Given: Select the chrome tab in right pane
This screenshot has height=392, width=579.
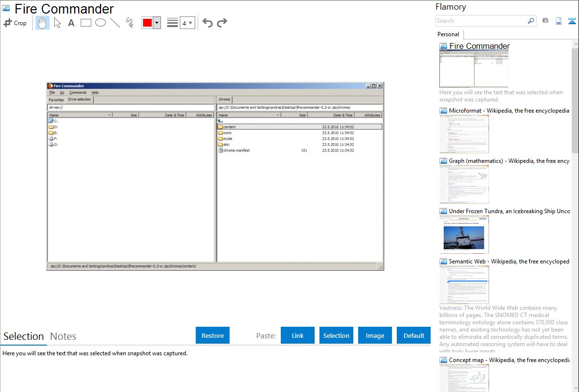Looking at the screenshot, I should tap(224, 100).
